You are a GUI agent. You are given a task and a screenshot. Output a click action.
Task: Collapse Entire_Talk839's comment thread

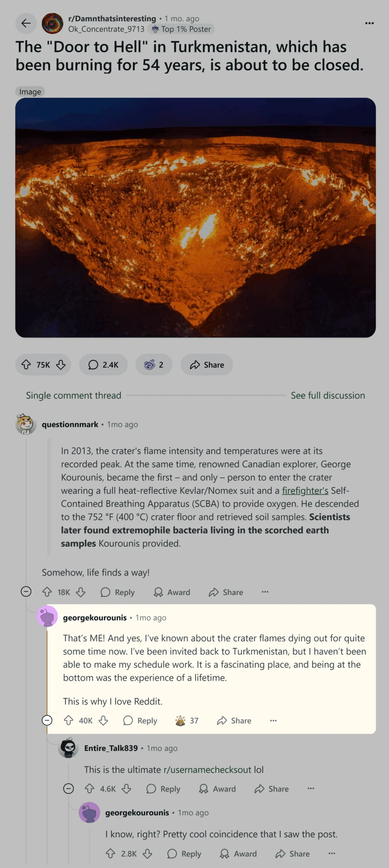(68, 789)
